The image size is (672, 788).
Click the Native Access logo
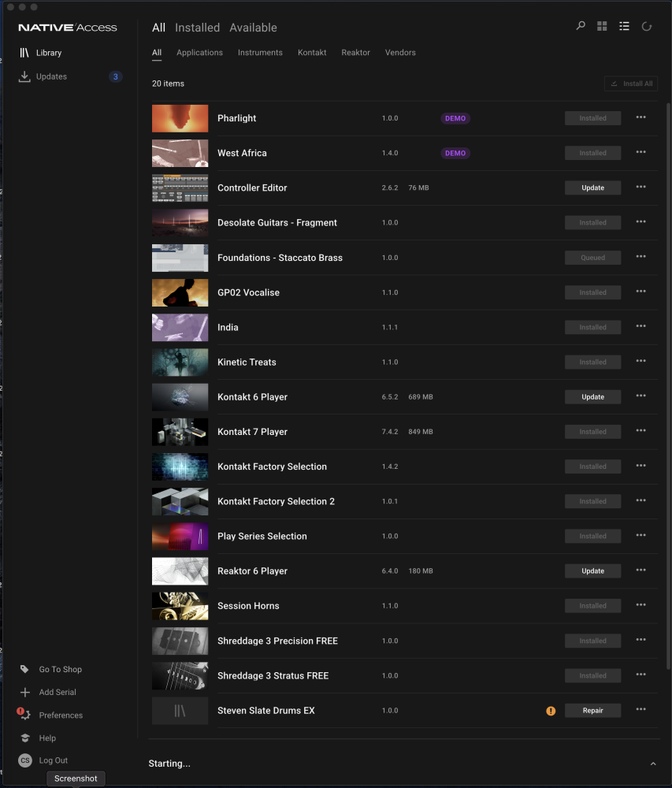[x=67, y=28]
